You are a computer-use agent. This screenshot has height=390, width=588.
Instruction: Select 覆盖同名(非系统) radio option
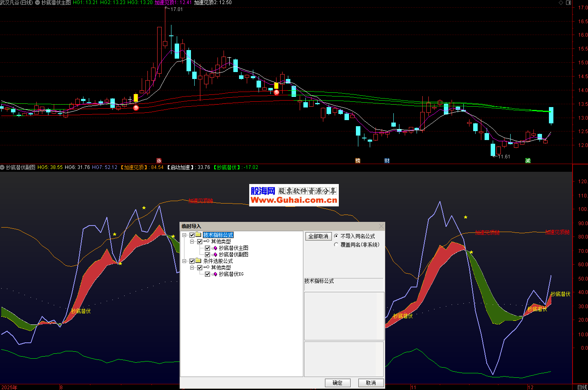pyautogui.click(x=336, y=245)
